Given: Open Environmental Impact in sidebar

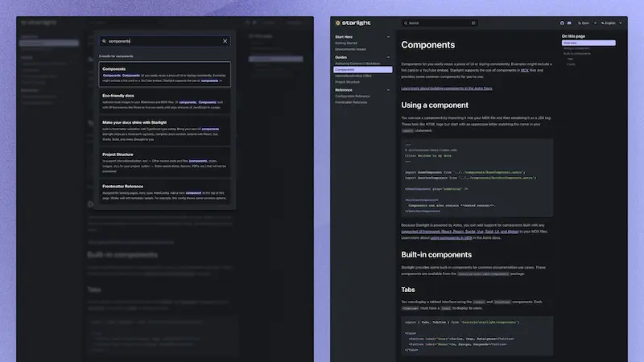Looking at the screenshot, I should point(350,49).
